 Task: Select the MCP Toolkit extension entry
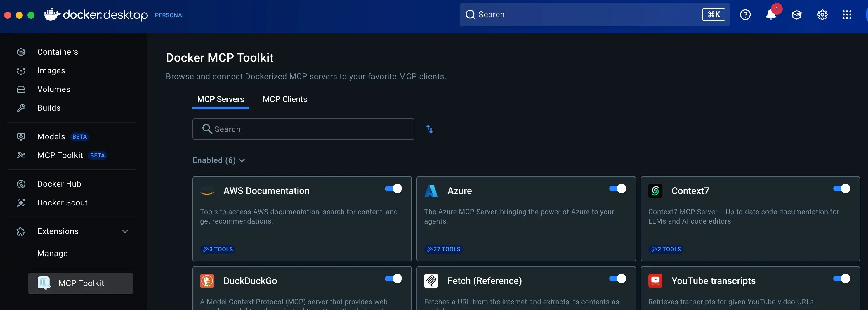[x=81, y=283]
